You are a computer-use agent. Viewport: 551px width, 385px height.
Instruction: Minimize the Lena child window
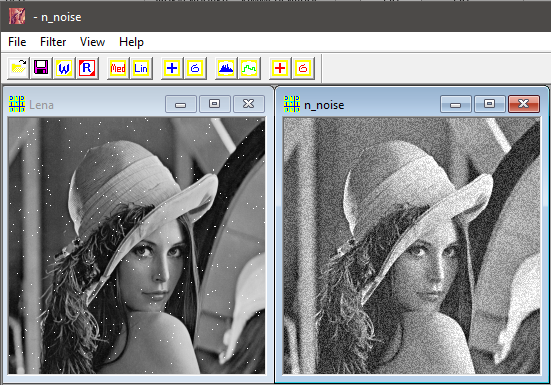point(181,104)
